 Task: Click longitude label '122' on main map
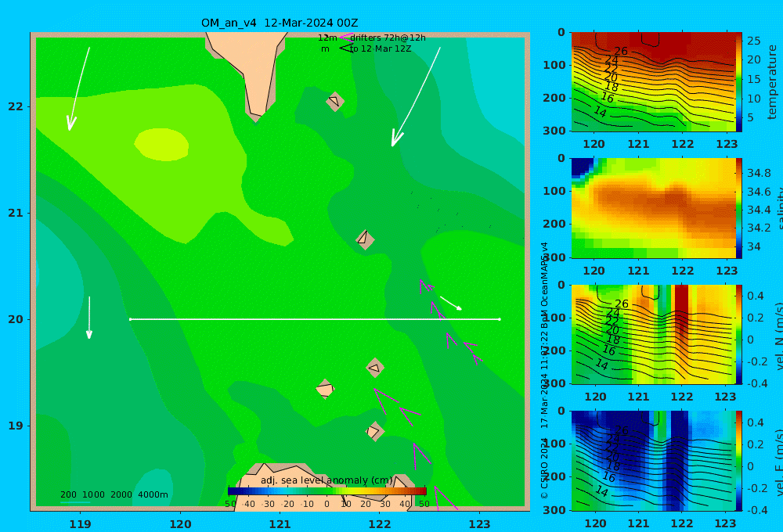[380, 524]
